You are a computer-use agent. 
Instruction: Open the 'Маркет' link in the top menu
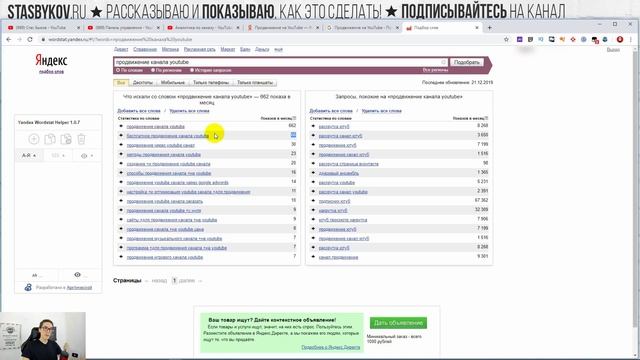pyautogui.click(x=228, y=49)
